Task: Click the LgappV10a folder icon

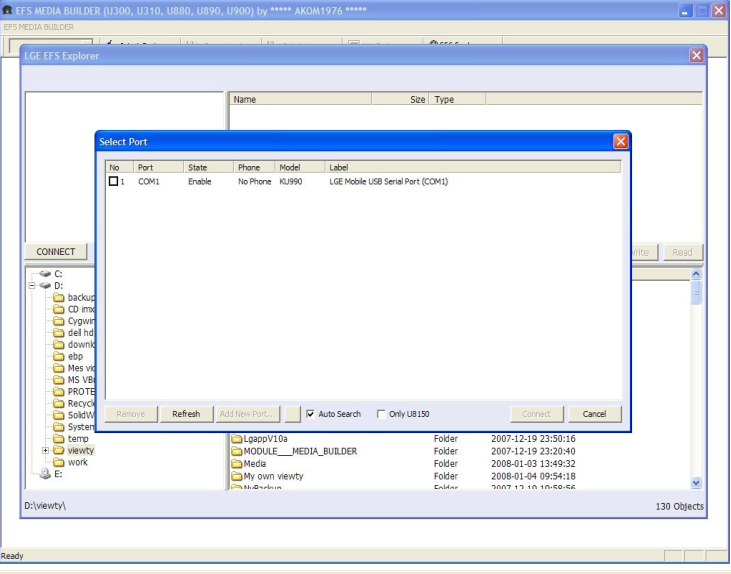Action: (237, 439)
